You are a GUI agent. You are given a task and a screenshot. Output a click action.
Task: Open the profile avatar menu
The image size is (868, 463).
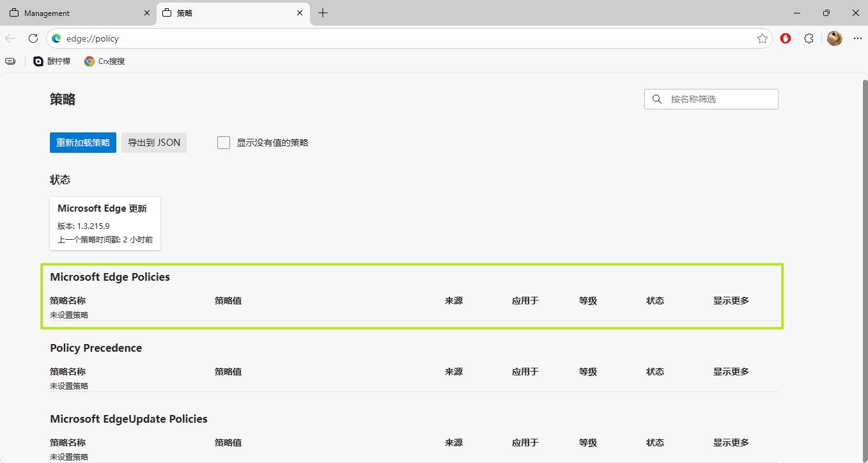tap(834, 38)
